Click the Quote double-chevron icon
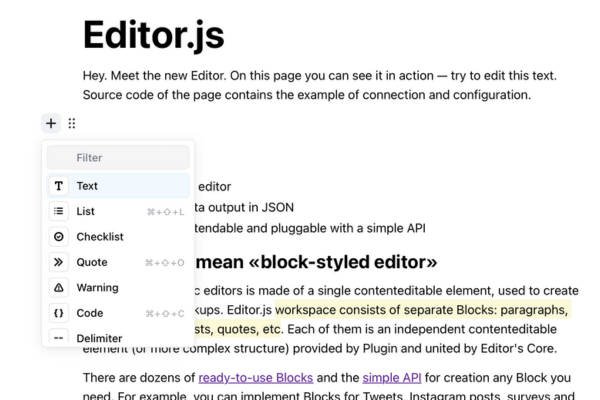 click(59, 262)
